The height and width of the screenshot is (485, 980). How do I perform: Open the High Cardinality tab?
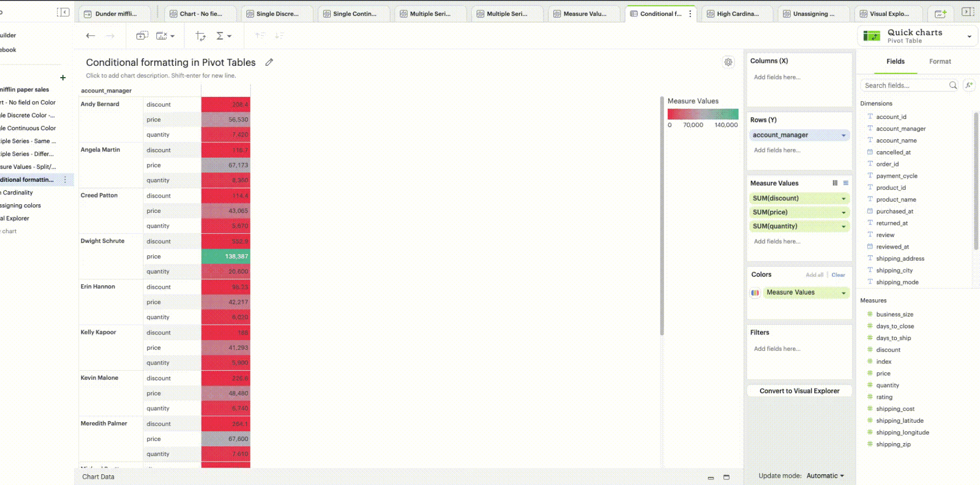tap(737, 14)
